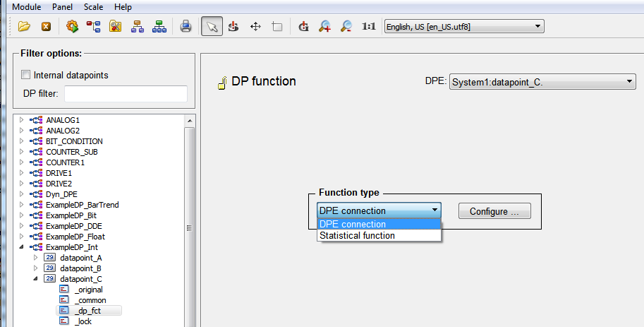
Task: Click the Configure button
Action: [x=494, y=211]
